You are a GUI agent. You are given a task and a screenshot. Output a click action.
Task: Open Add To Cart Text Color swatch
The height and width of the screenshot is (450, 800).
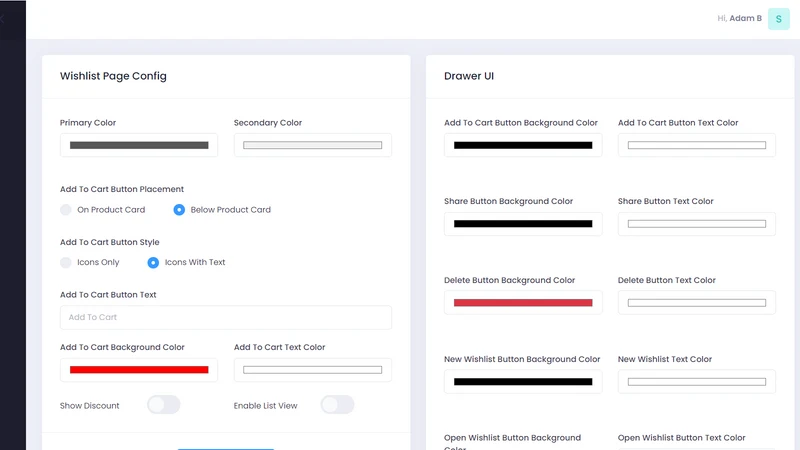click(x=313, y=370)
